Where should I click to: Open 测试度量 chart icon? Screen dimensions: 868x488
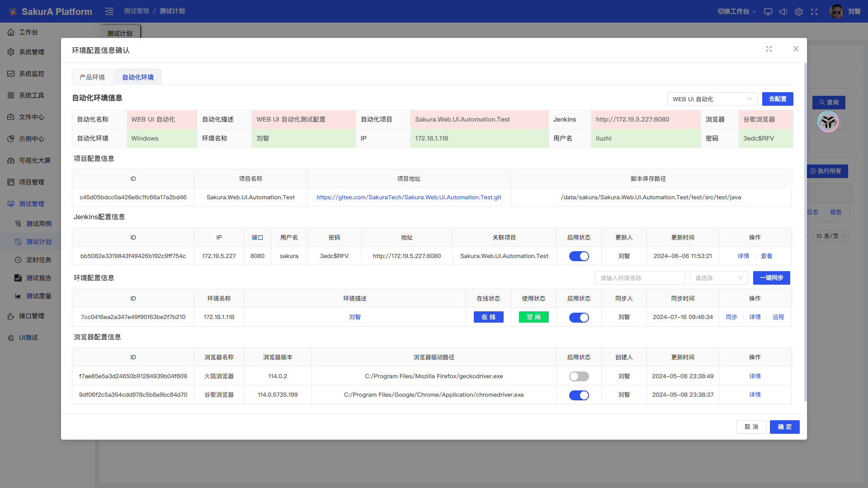point(18,296)
